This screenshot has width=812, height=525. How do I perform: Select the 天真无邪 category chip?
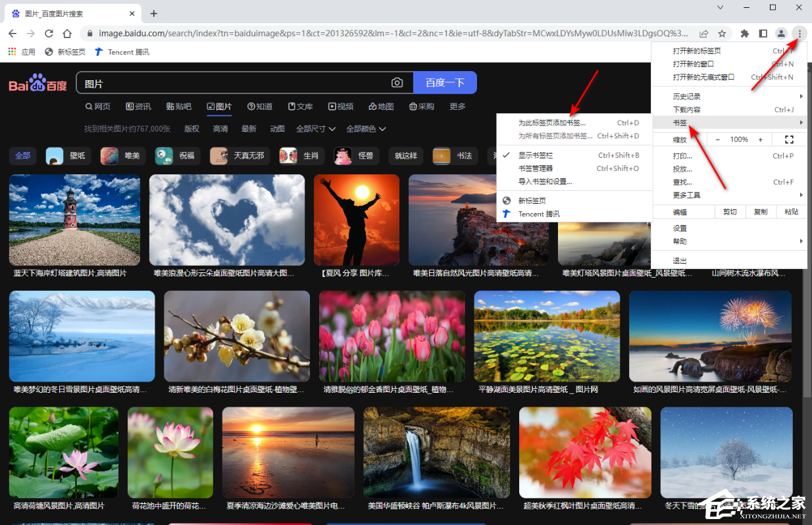pyautogui.click(x=240, y=156)
